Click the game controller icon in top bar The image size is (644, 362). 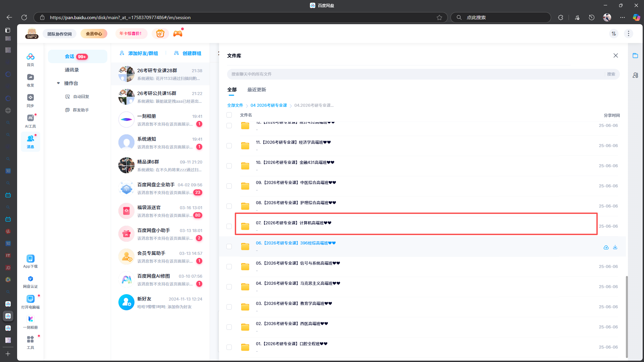(x=178, y=34)
